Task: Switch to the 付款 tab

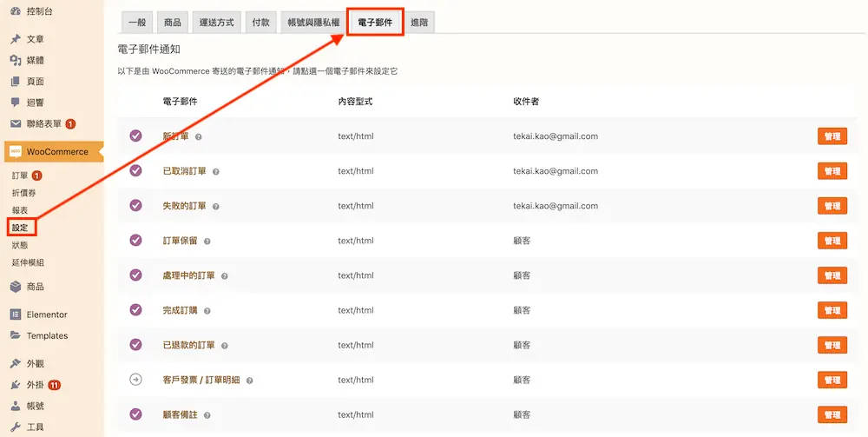Action: [x=260, y=23]
